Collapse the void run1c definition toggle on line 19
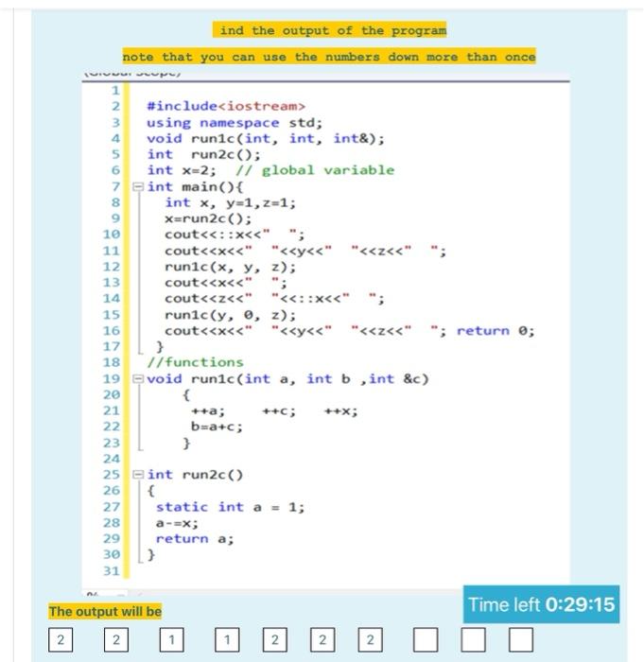The image size is (644, 662). pos(138,378)
